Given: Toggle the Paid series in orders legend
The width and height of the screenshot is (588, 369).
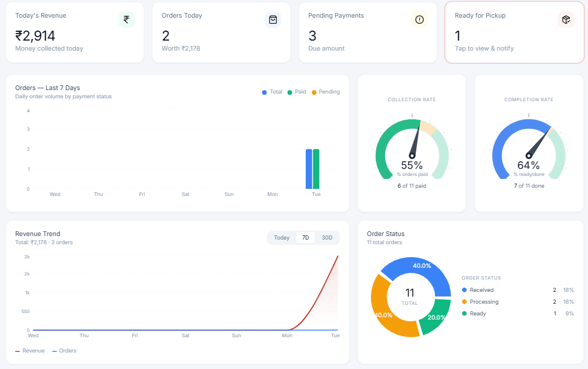Looking at the screenshot, I should [x=296, y=92].
